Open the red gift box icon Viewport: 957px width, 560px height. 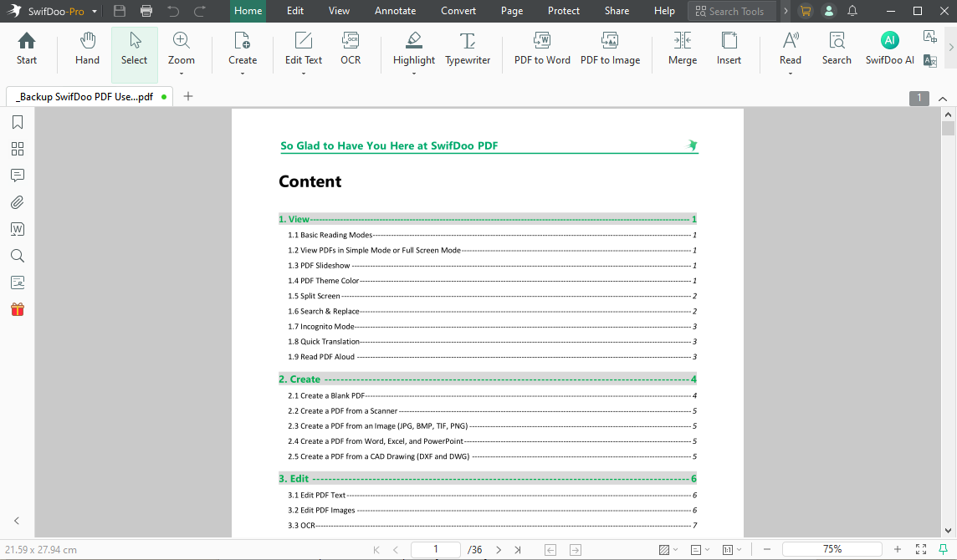pos(17,309)
